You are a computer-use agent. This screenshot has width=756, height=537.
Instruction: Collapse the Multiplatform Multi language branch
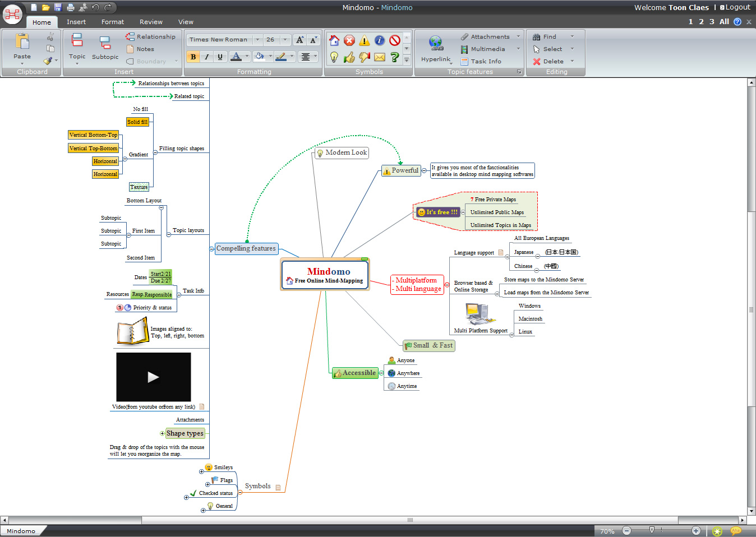coord(447,285)
